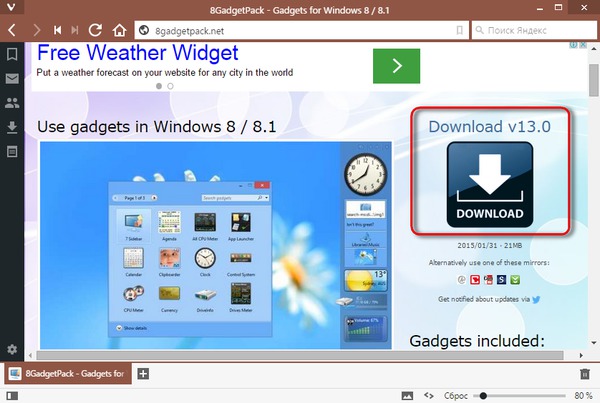Click 'Get notified about updates via' text
The height and width of the screenshot is (403, 600).
point(484,299)
